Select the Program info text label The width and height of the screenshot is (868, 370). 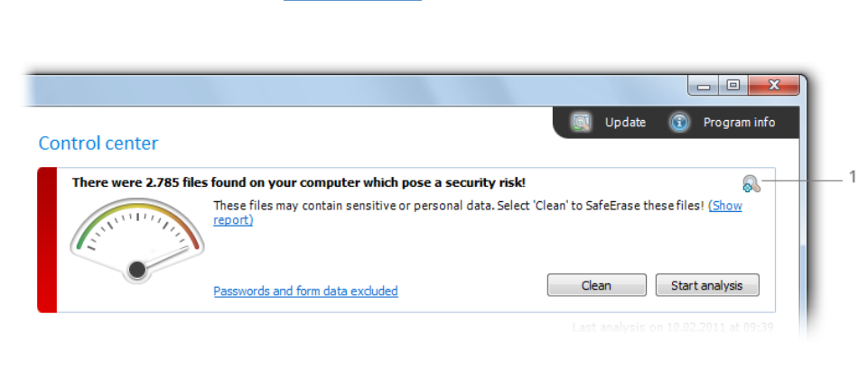[x=739, y=122]
